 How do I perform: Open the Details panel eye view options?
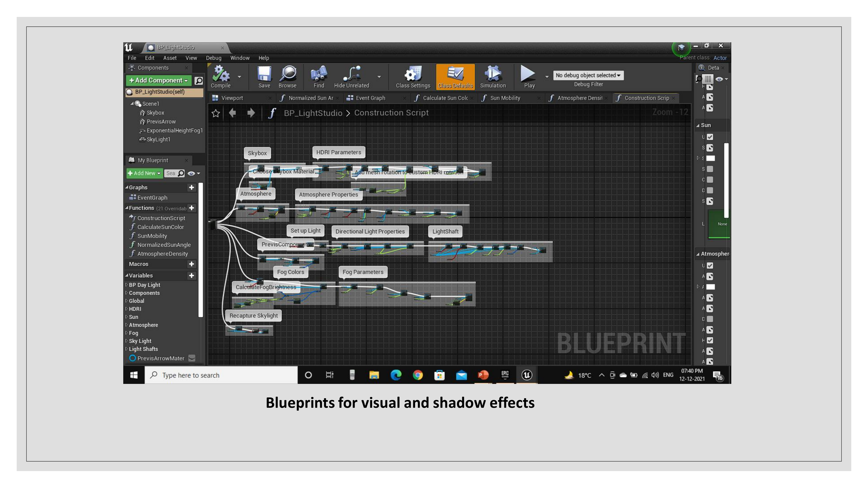722,79
